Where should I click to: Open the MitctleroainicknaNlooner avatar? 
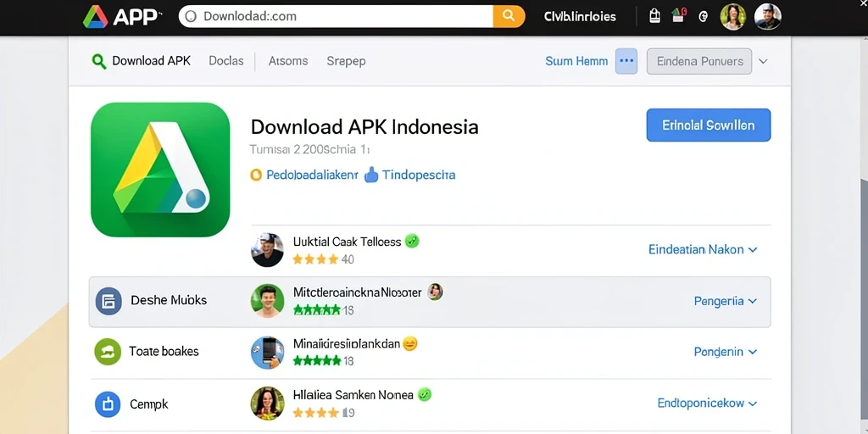[267, 301]
